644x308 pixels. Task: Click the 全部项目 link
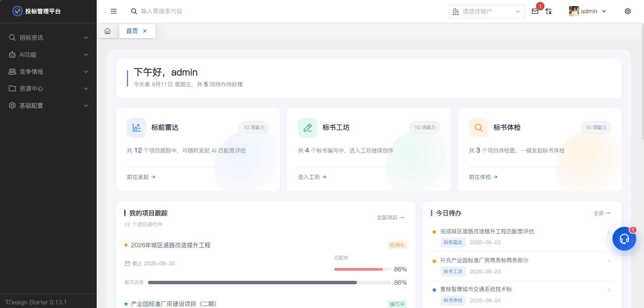pos(391,218)
